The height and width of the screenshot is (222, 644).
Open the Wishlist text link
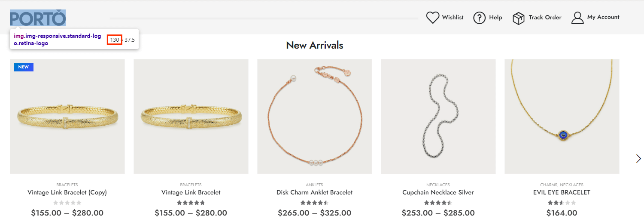[x=453, y=18]
